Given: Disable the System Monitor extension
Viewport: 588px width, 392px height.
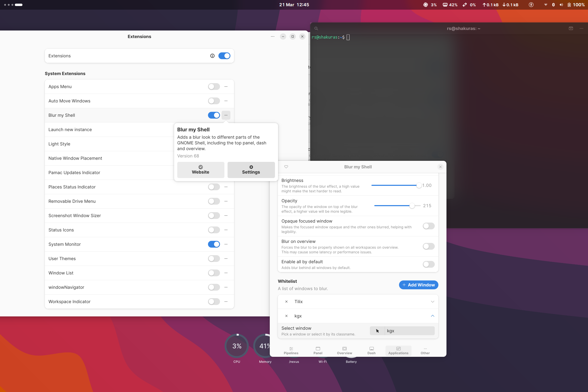Looking at the screenshot, I should (x=214, y=244).
